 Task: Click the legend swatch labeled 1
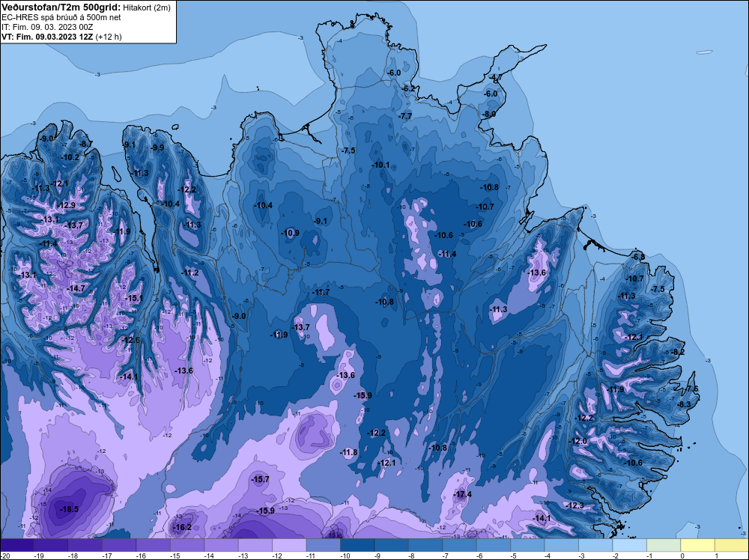click(732, 545)
